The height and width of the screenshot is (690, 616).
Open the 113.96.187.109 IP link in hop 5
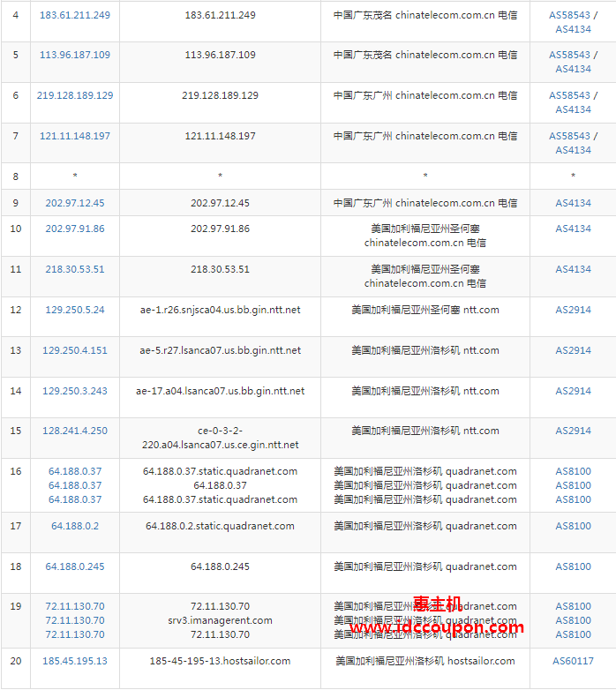tap(75, 55)
